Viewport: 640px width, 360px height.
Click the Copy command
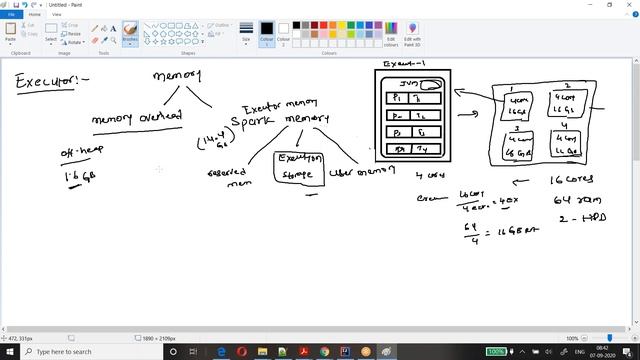(x=29, y=34)
